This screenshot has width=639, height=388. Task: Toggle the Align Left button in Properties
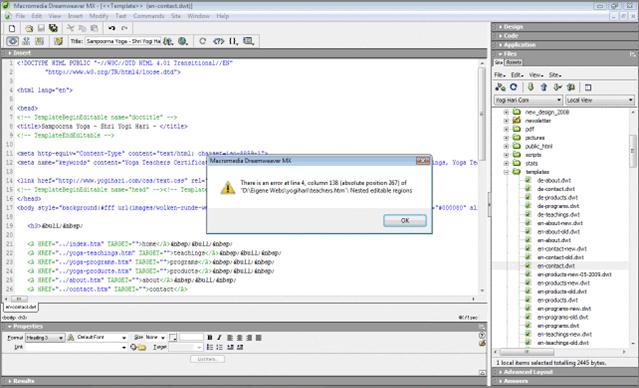click(230, 337)
